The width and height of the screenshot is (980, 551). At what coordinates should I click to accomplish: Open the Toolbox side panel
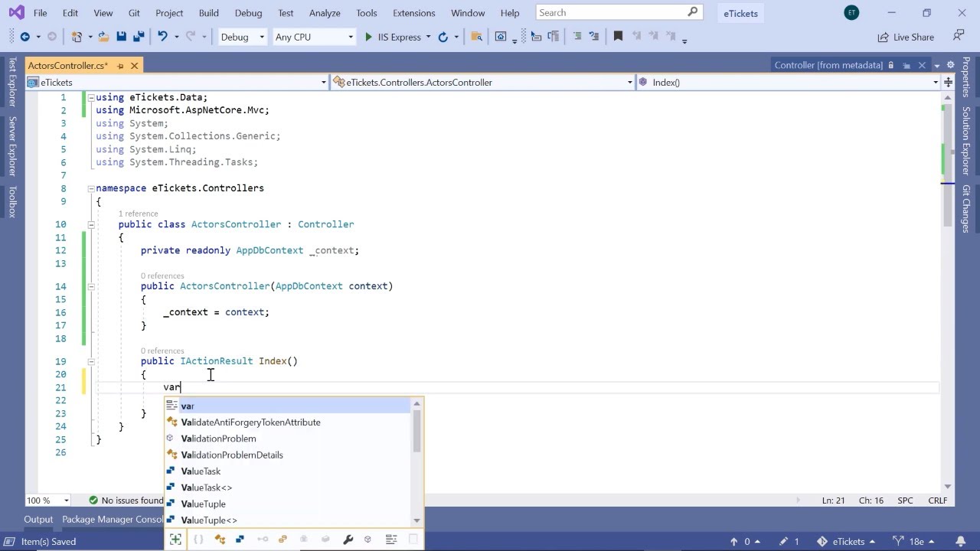11,202
